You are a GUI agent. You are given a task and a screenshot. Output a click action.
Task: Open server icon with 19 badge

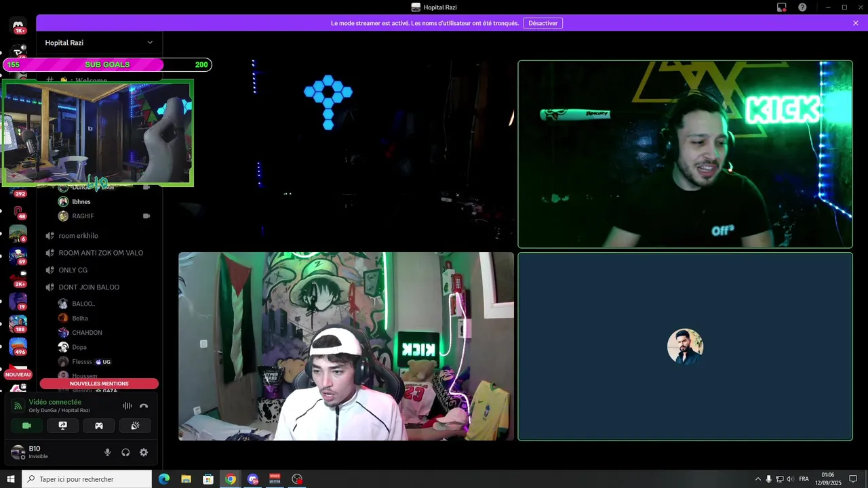pyautogui.click(x=18, y=301)
